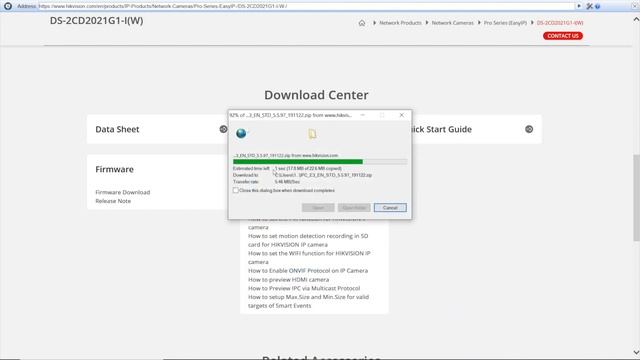This screenshot has width=640, height=360.
Task: Click the DS-2CD2021G1-I(W) page title
Action: tap(96, 21)
